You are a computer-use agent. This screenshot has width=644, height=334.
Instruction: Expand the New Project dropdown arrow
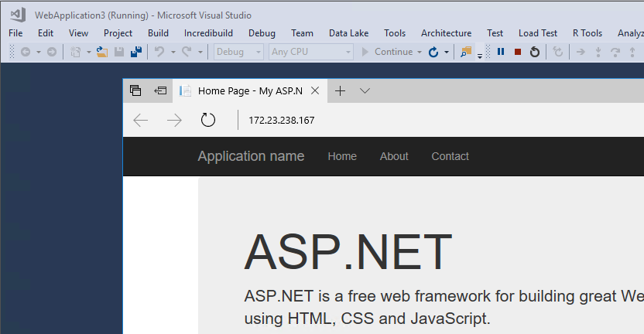click(x=89, y=52)
